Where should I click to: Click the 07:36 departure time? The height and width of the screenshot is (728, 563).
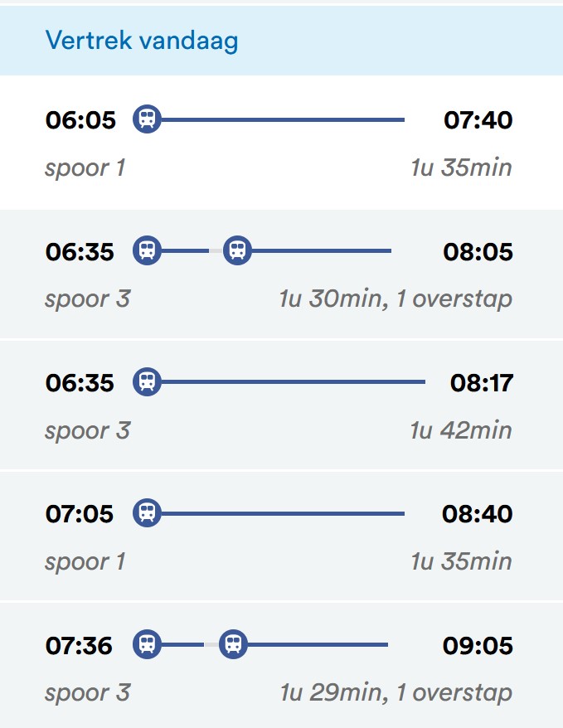[80, 645]
